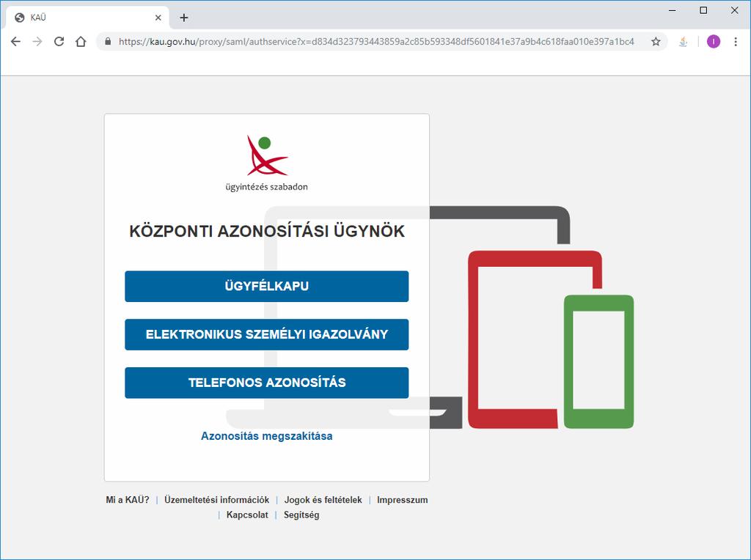Close the browser window
This screenshot has height=560, width=751.
click(x=734, y=10)
